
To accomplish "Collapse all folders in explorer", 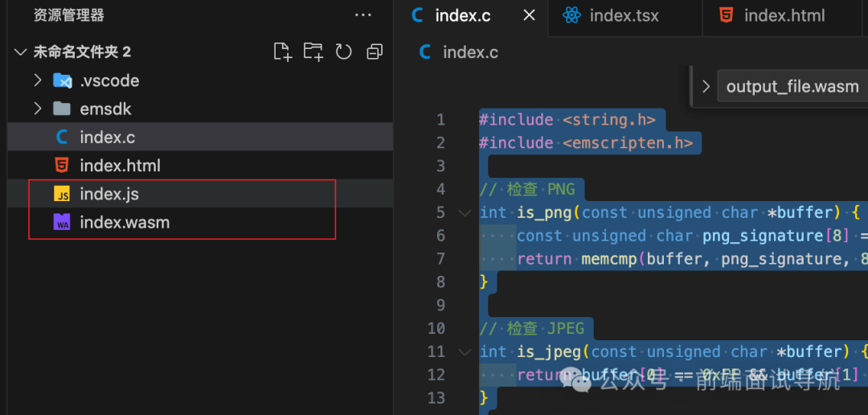I will 375,52.
